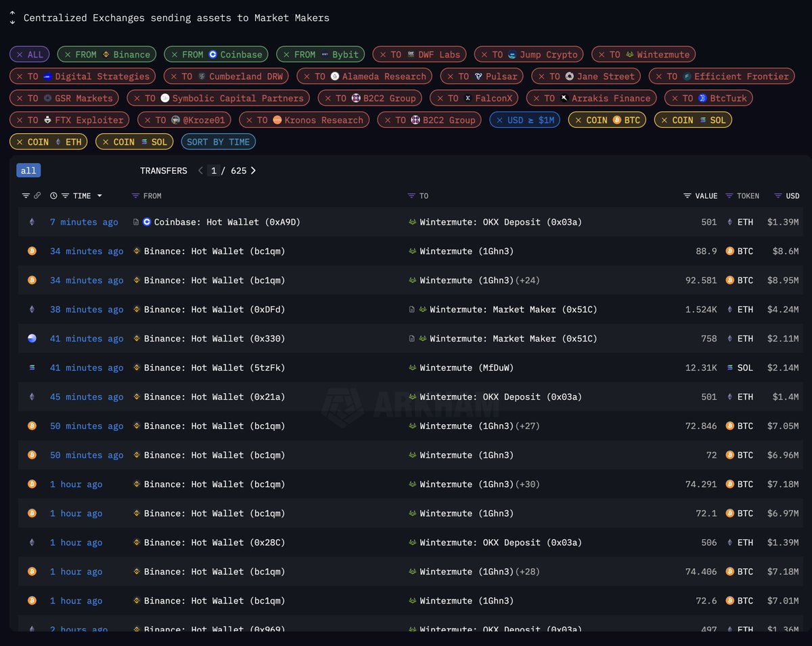
Task: Go to previous transfers page arrow
Action: click(200, 170)
